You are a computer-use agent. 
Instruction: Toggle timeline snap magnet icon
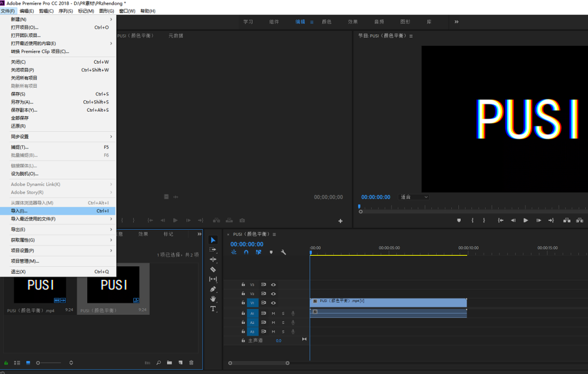[x=246, y=253]
